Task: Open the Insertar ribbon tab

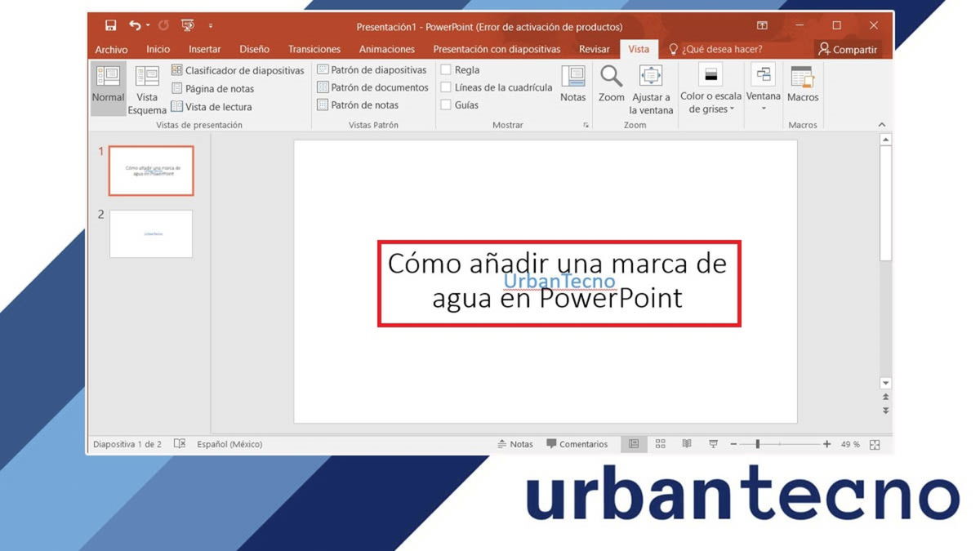Action: [204, 49]
